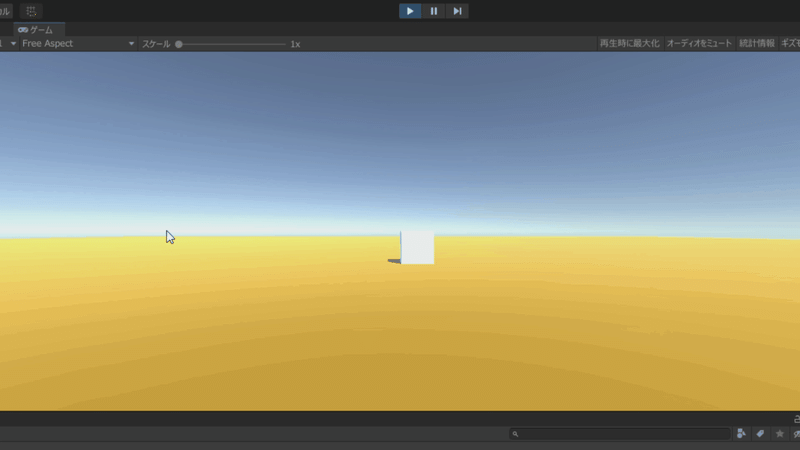Viewport: 800px width, 450px height.
Task: Click the grid snap icon in the top toolbar
Action: pyautogui.click(x=31, y=11)
